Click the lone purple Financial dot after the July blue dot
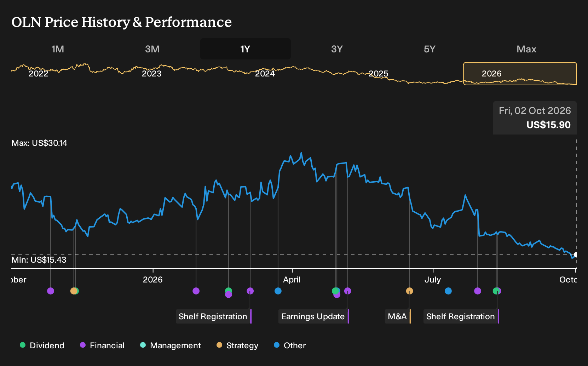Image resolution: width=588 pixels, height=366 pixels. (x=478, y=291)
